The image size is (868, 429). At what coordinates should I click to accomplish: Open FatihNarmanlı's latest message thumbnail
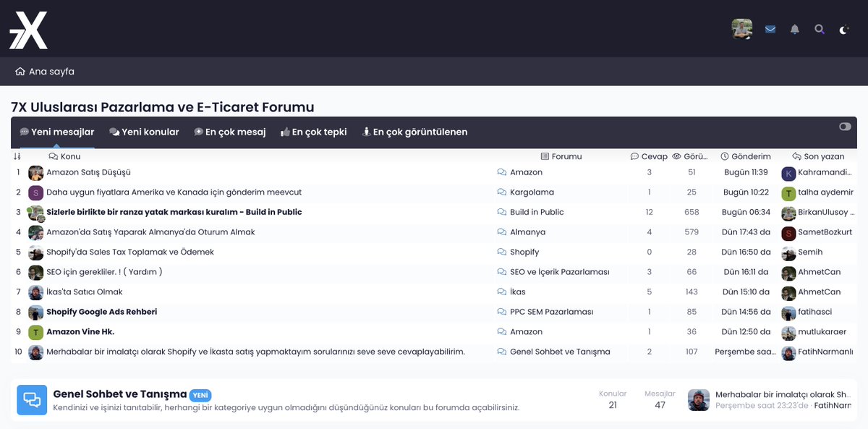pyautogui.click(x=698, y=400)
